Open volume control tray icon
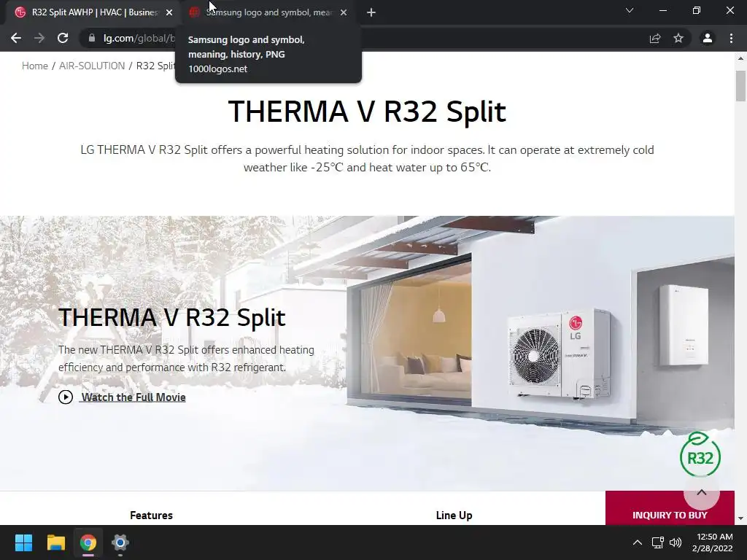This screenshot has width=747, height=560. (676, 542)
